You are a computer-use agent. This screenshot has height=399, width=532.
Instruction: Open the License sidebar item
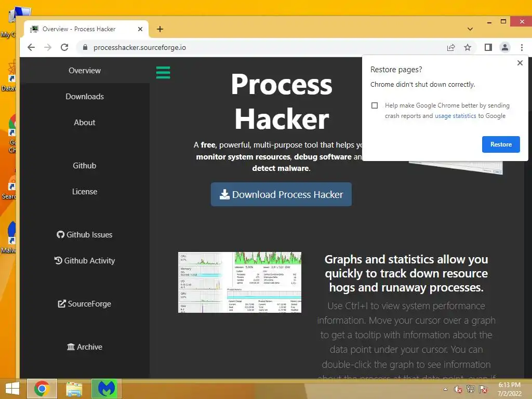85,192
